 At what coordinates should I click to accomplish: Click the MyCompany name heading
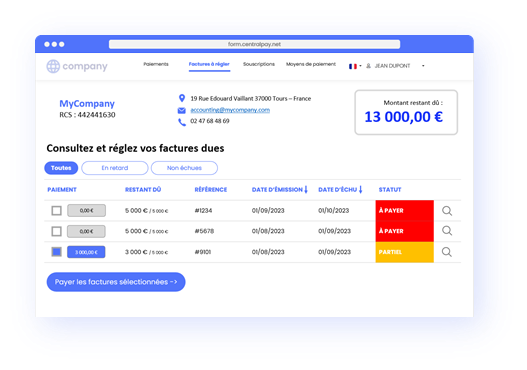tap(87, 104)
